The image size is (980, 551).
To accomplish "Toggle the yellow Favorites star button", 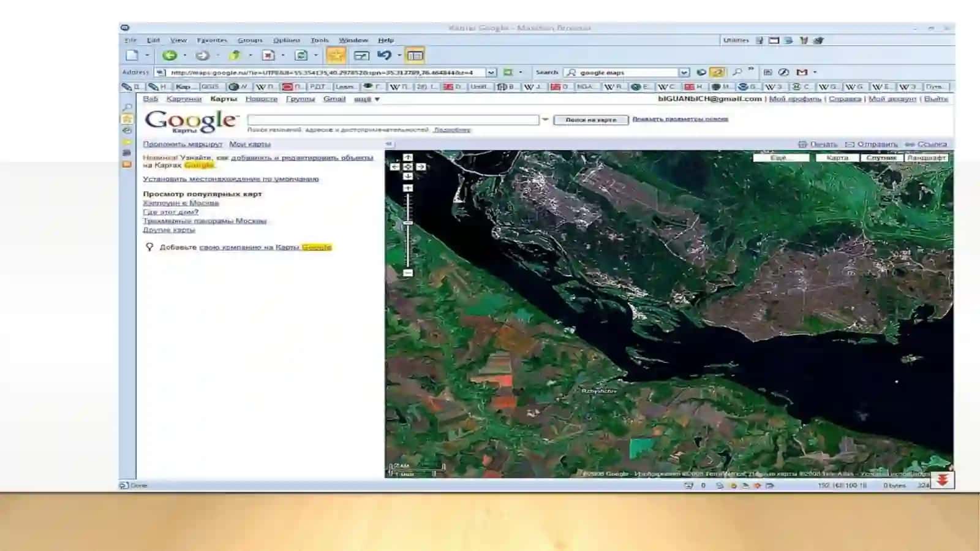I will (336, 55).
